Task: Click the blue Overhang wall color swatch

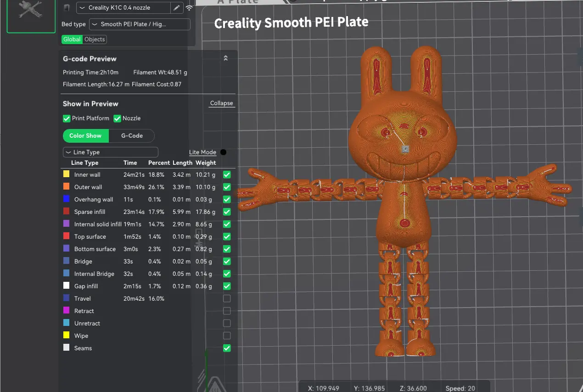Action: click(x=66, y=199)
